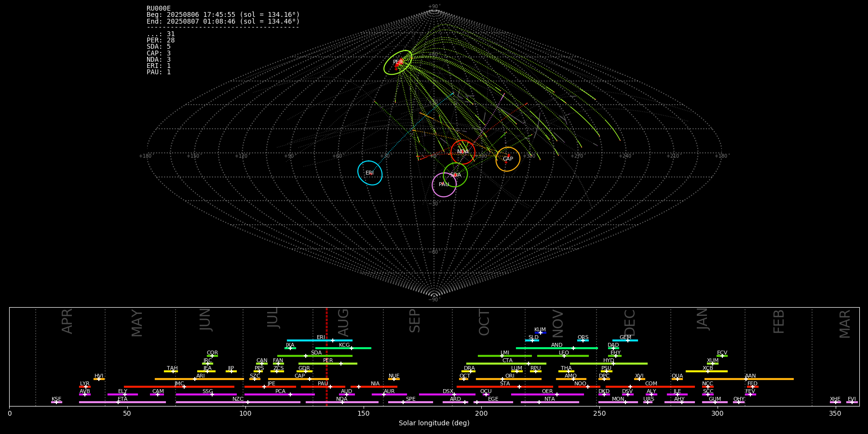868x434 pixels.
Task: Click the '...: 31' sporadic count line
Action: point(161,34)
